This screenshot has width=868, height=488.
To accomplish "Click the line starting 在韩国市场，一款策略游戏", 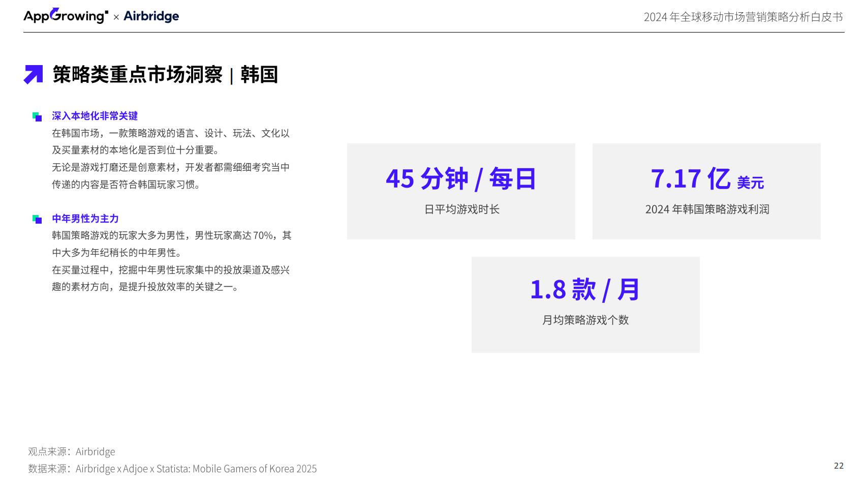I will (x=171, y=133).
